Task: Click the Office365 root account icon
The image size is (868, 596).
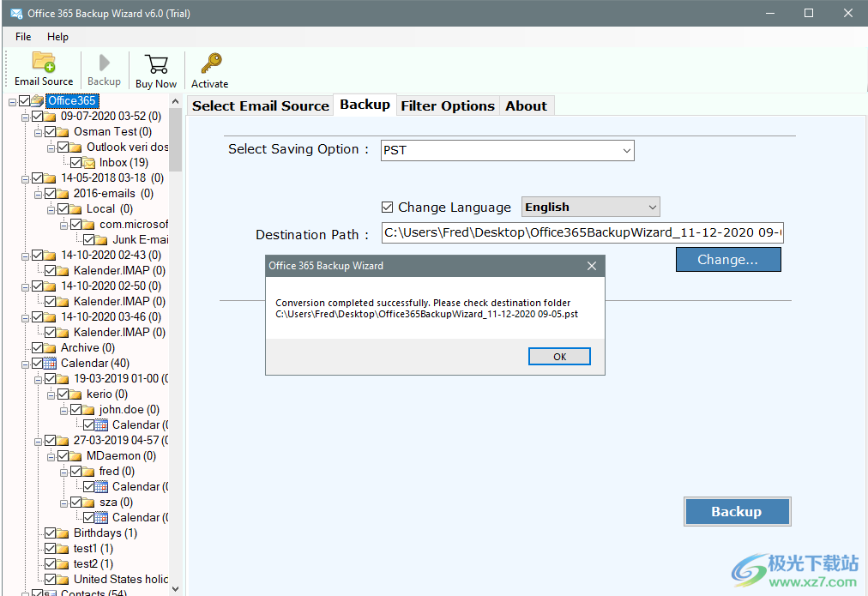Action: (39, 100)
